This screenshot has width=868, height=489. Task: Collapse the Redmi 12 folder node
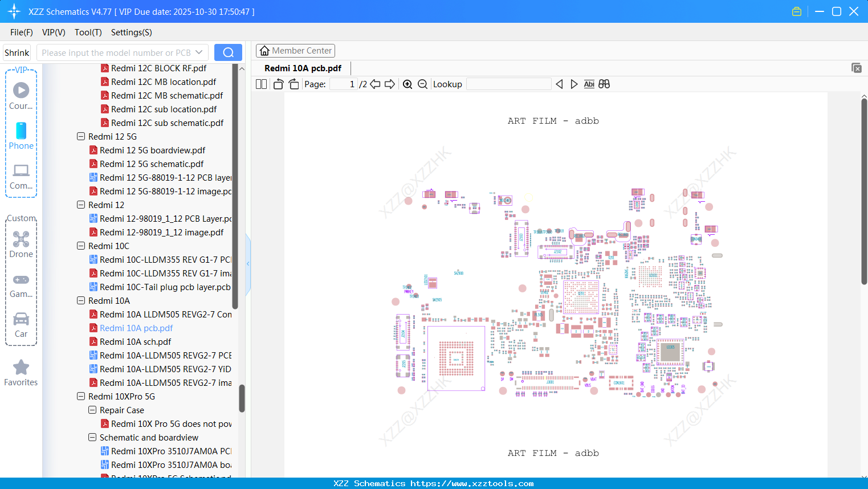tap(81, 205)
